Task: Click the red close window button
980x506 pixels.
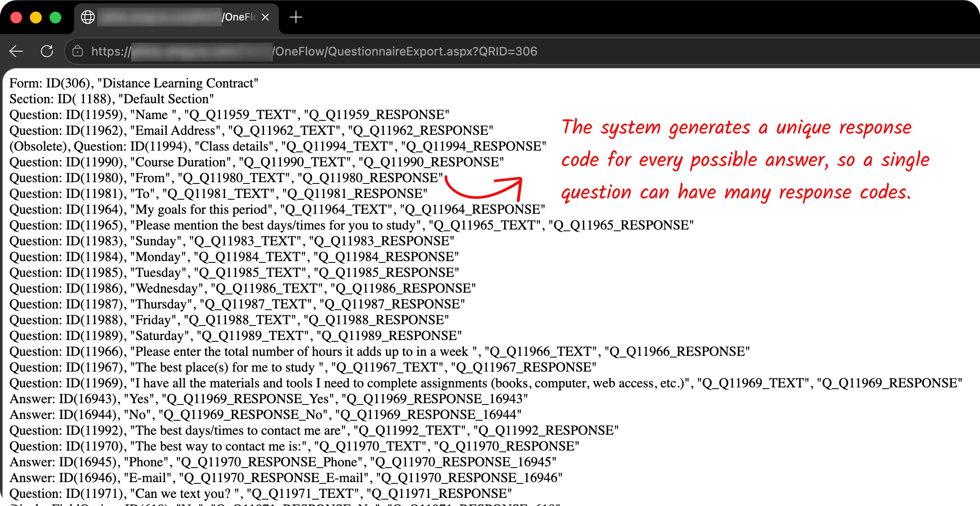Action: (16, 17)
